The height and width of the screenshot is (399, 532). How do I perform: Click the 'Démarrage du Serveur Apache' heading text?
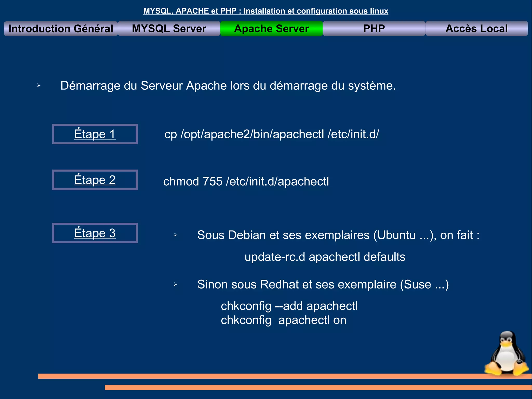pyautogui.click(x=228, y=86)
